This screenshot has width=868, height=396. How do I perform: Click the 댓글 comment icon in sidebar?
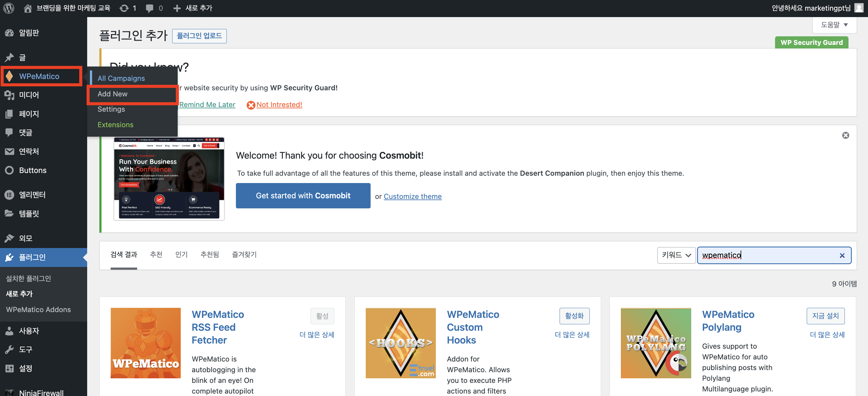coord(9,133)
